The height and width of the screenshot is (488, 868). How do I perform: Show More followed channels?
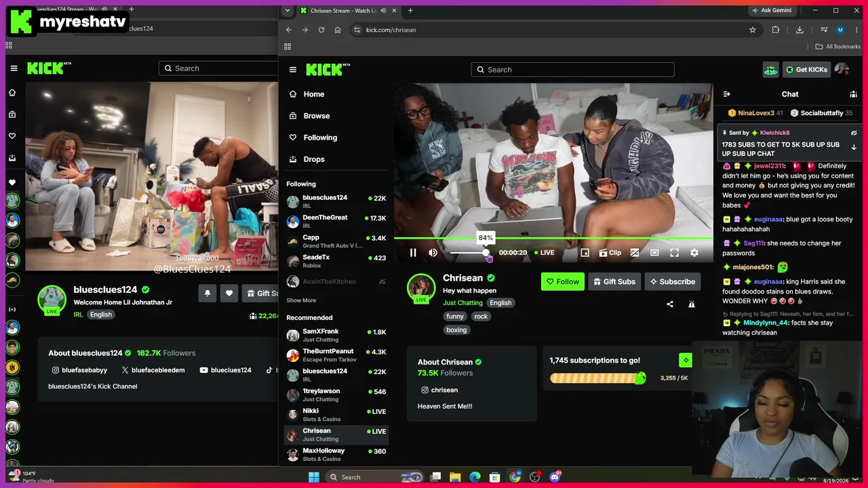pos(301,300)
